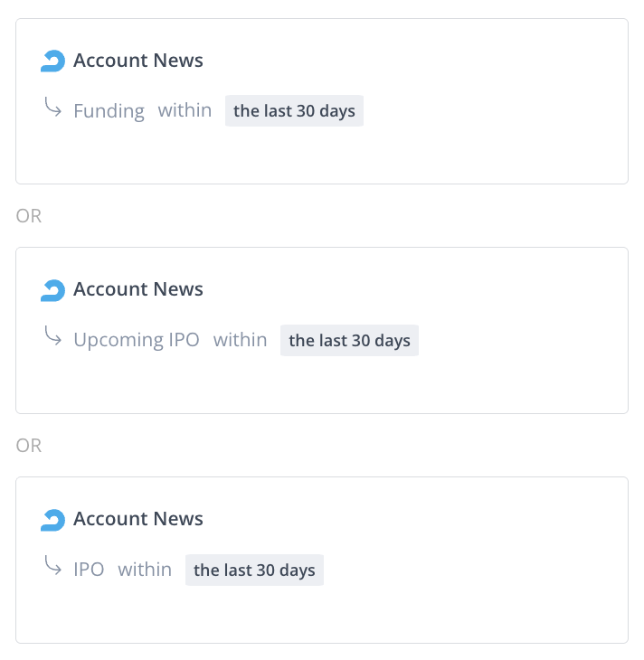644x660 pixels.
Task: Click the 'within' operator next to Upcoming IPO
Action: coord(240,340)
